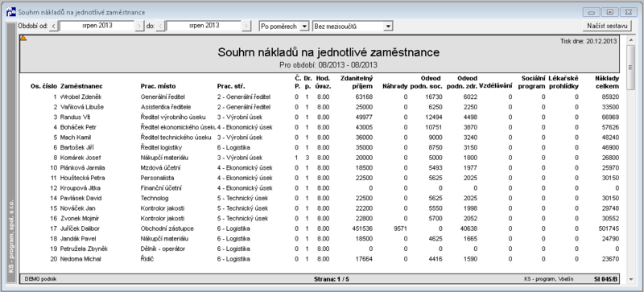Click 'Náhrady' column header
The image size is (644, 292).
[x=394, y=86]
